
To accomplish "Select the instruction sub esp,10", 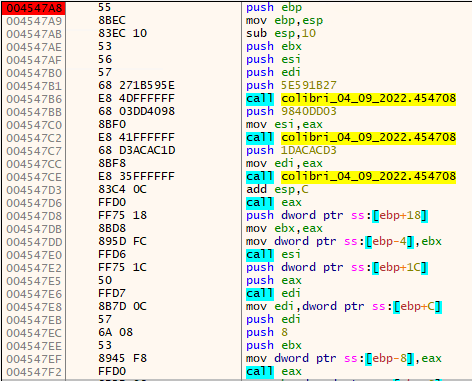I will click(x=281, y=33).
